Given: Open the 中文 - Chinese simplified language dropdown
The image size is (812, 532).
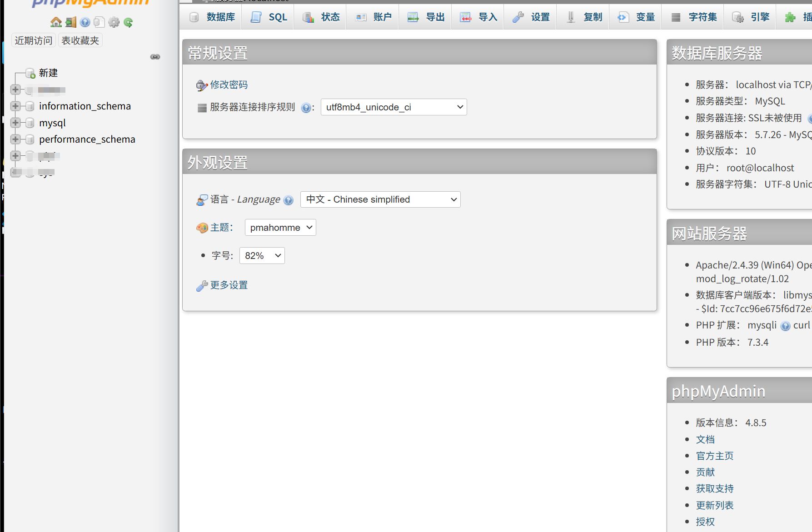Looking at the screenshot, I should 380,199.
